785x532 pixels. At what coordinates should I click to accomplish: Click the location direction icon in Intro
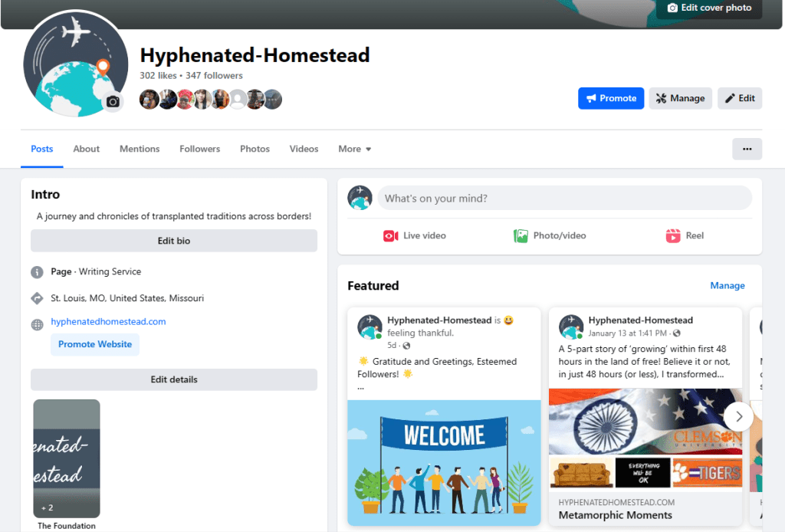point(37,298)
